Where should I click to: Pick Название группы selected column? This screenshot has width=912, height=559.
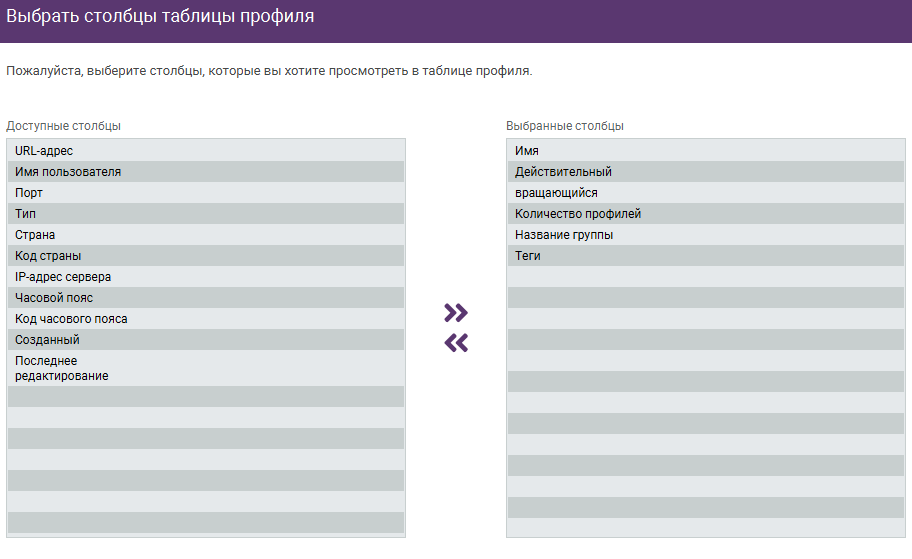706,234
